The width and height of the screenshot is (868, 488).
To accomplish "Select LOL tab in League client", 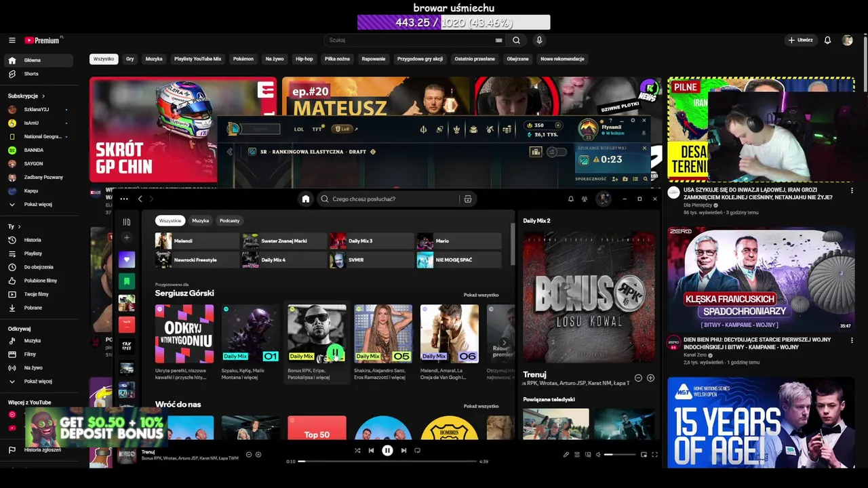I will tap(299, 129).
